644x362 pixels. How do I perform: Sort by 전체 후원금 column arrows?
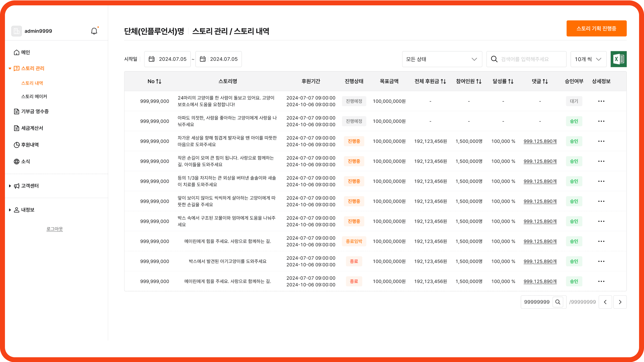click(x=443, y=81)
